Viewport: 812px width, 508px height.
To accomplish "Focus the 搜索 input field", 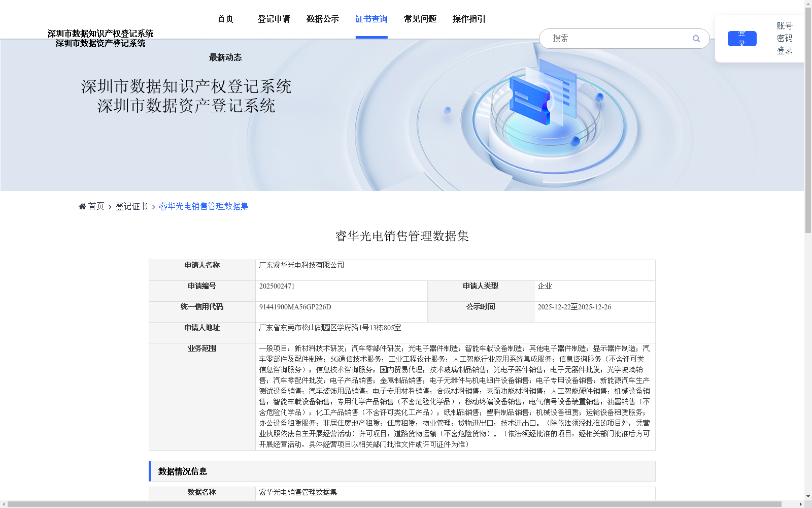I will coord(619,39).
